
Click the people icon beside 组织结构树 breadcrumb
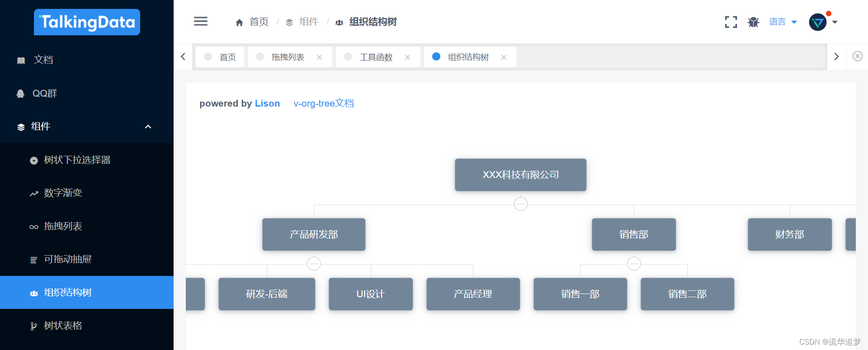click(x=340, y=22)
